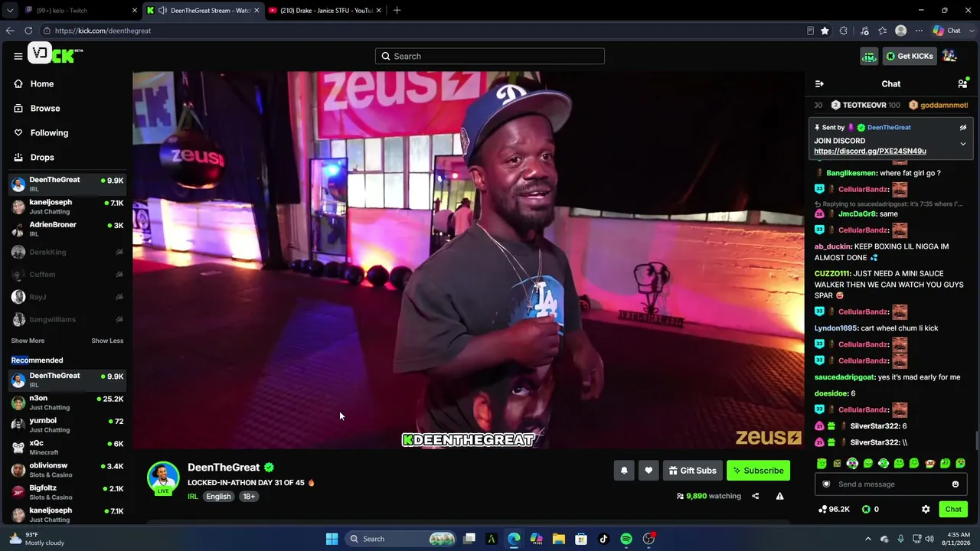Click the channel points 96.2K balance
The image size is (980, 551).
pos(835,509)
